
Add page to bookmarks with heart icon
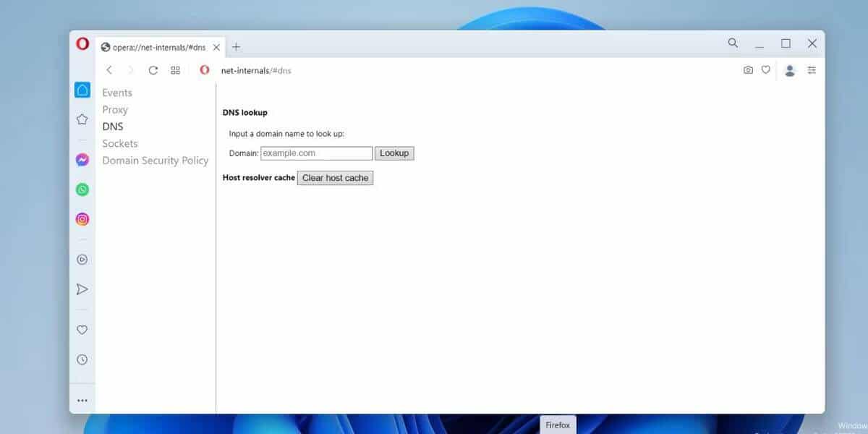[x=766, y=70]
